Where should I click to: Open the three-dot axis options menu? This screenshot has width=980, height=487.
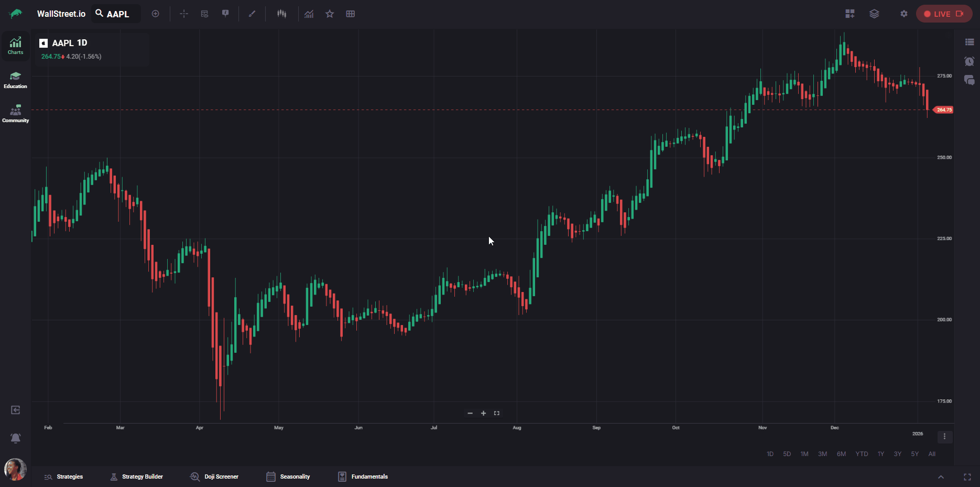[x=944, y=437]
